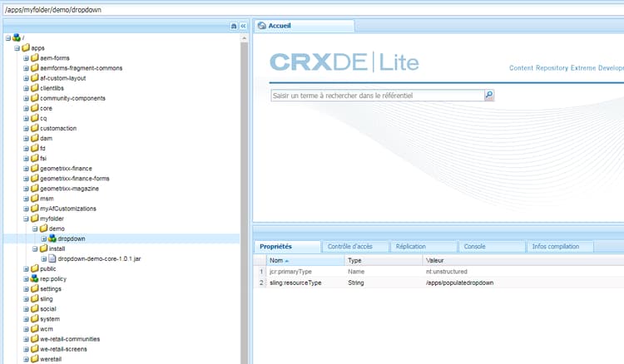Open the Réplication tab
Viewport: 624px width, 364px height.
point(423,246)
